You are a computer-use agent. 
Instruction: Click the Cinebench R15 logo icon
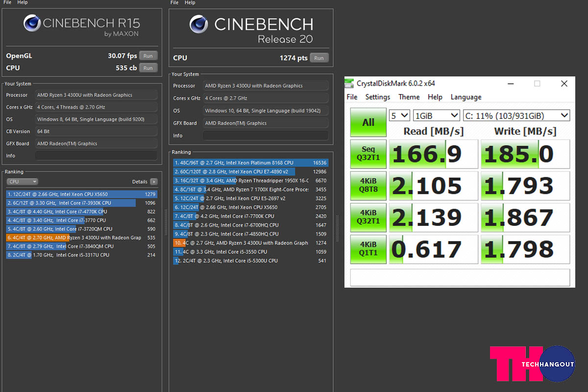[x=32, y=24]
